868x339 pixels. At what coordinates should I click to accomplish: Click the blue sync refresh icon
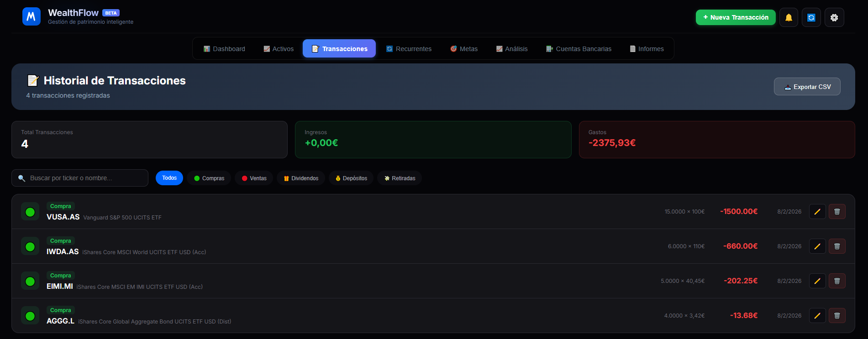click(811, 17)
